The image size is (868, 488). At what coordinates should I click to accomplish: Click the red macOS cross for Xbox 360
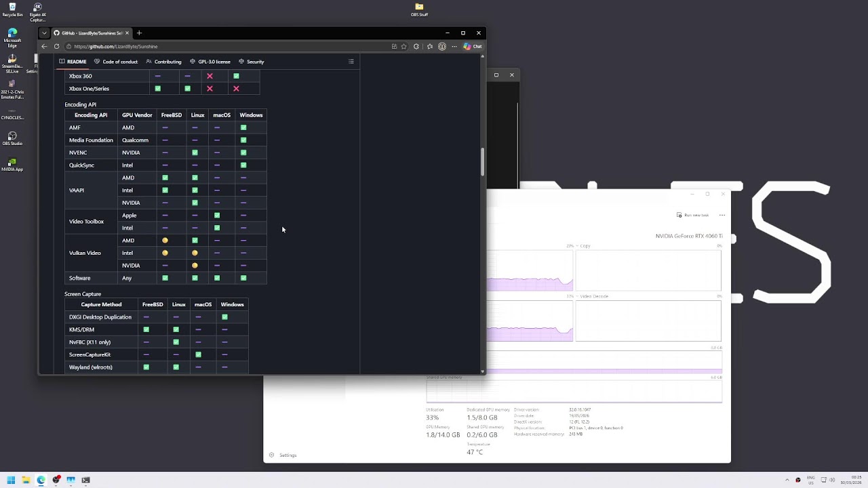(210, 76)
